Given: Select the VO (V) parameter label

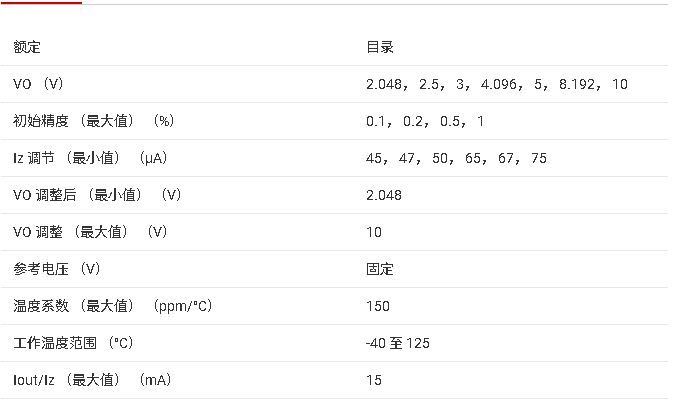Looking at the screenshot, I should 38,84.
